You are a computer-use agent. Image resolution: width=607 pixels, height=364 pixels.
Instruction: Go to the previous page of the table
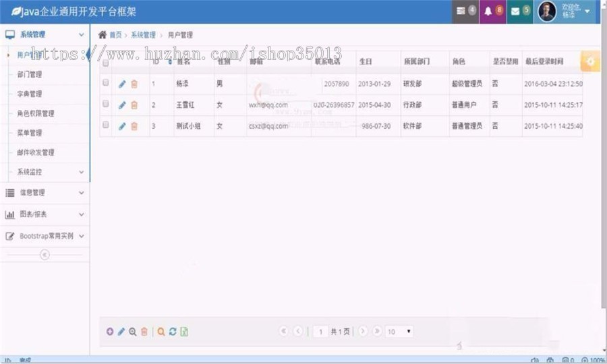coord(298,331)
